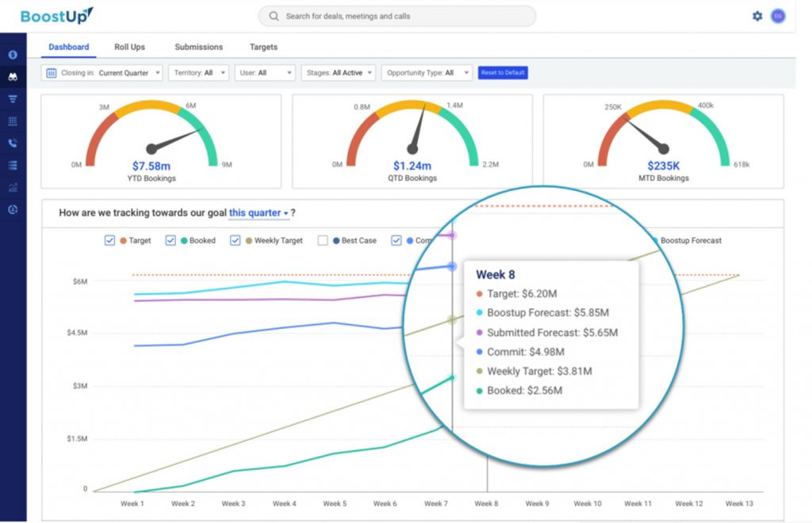Click the Best Case dark blue legend dot
812x523 pixels.
336,241
